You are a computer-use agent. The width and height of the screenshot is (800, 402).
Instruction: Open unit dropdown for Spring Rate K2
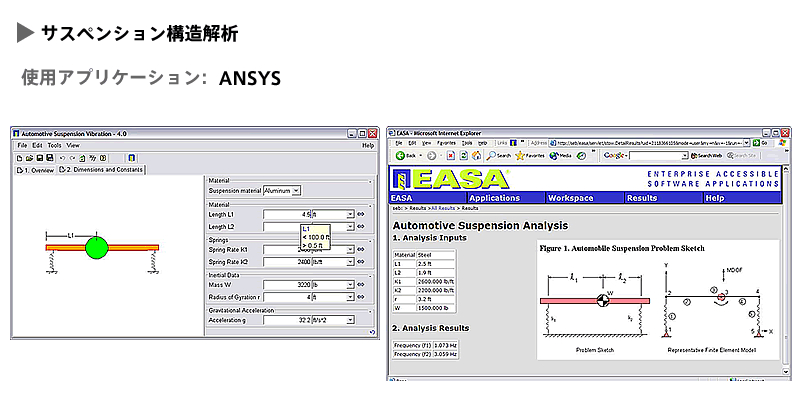coord(350,262)
